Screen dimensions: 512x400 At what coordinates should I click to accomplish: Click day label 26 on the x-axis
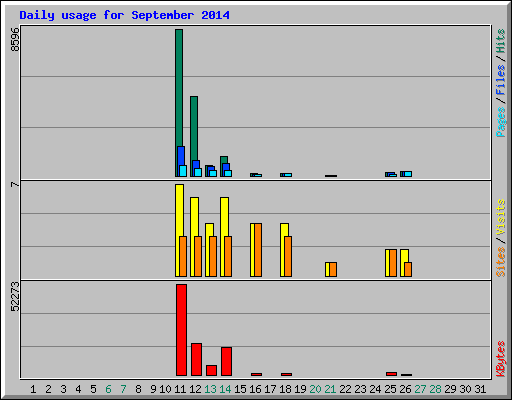tap(405, 389)
